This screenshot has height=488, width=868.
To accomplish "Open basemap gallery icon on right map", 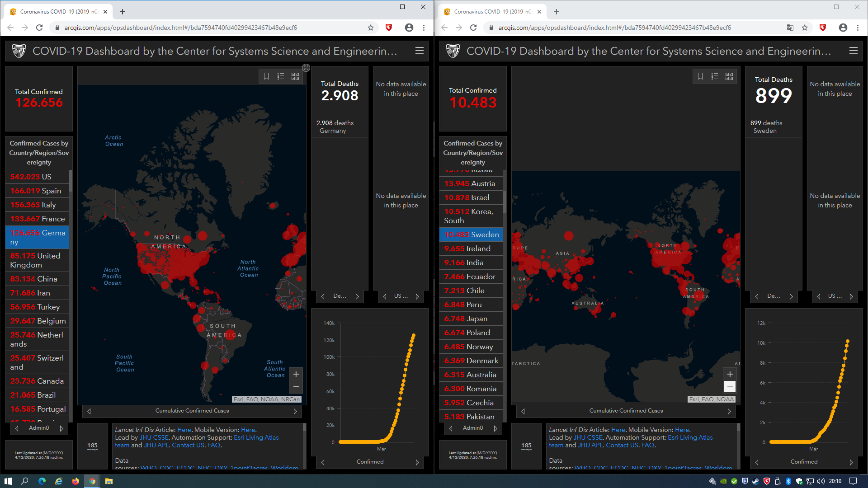I will [x=729, y=76].
